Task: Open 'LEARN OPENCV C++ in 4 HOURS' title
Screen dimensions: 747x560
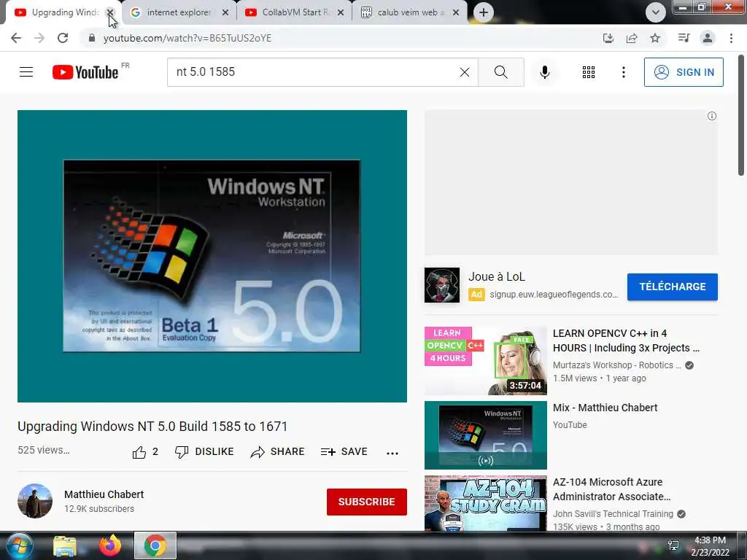Action: 626,341
